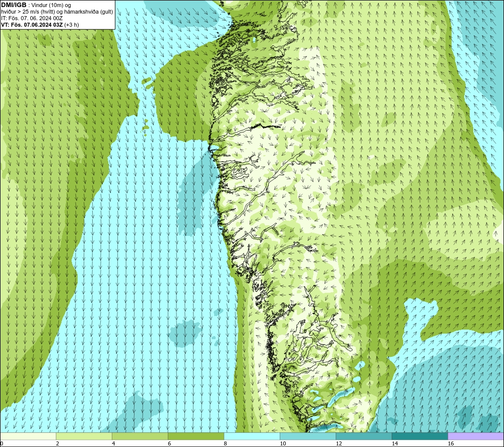Click the legend scale label '8'
The width and height of the screenshot is (504, 447).
pyautogui.click(x=225, y=443)
